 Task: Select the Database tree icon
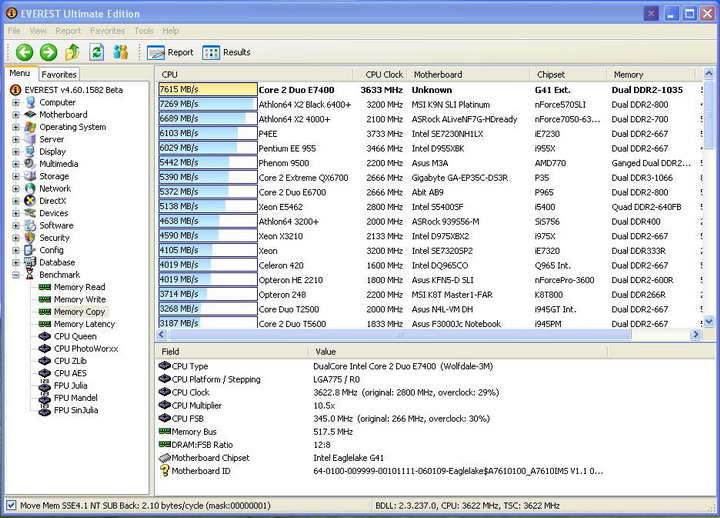[x=30, y=262]
